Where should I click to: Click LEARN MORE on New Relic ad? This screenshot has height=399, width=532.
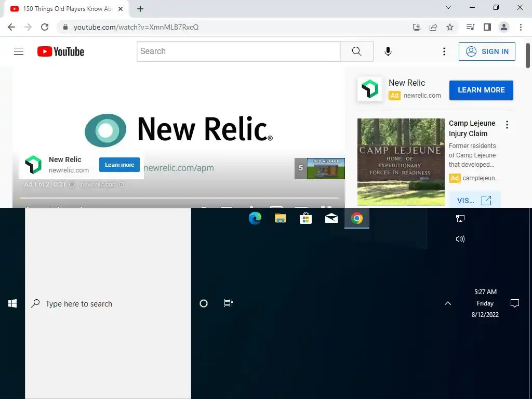pos(481,90)
